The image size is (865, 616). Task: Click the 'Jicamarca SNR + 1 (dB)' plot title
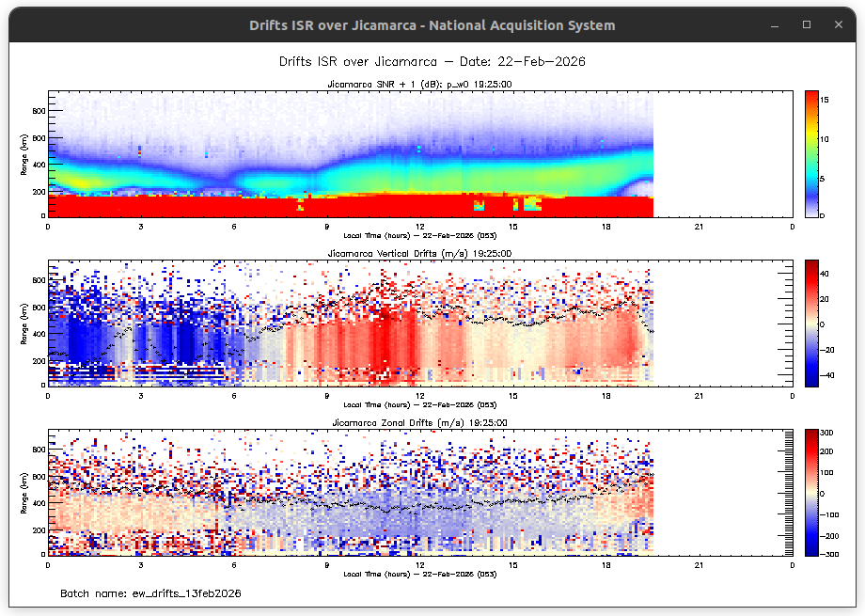coord(419,85)
